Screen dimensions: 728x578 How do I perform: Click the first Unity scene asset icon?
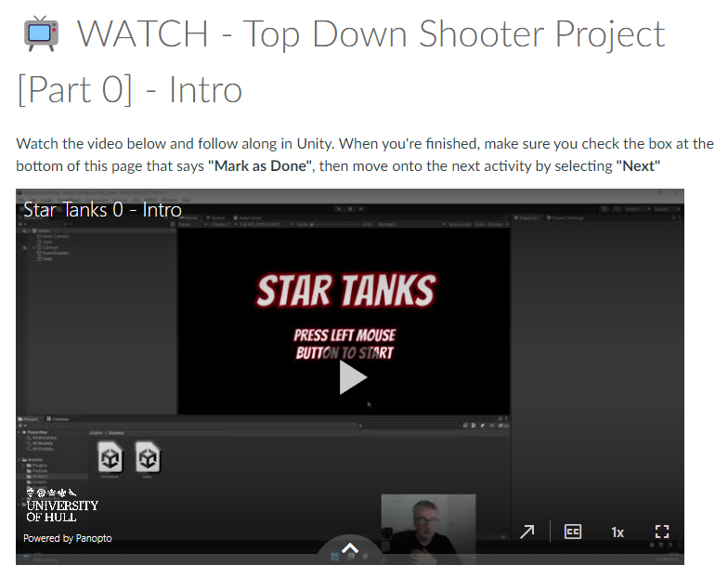(112, 457)
